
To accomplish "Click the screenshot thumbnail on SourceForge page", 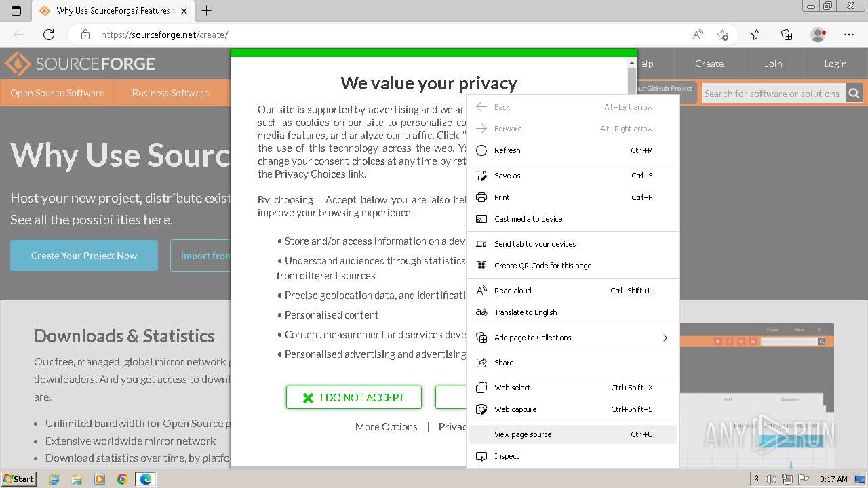I will 757,395.
